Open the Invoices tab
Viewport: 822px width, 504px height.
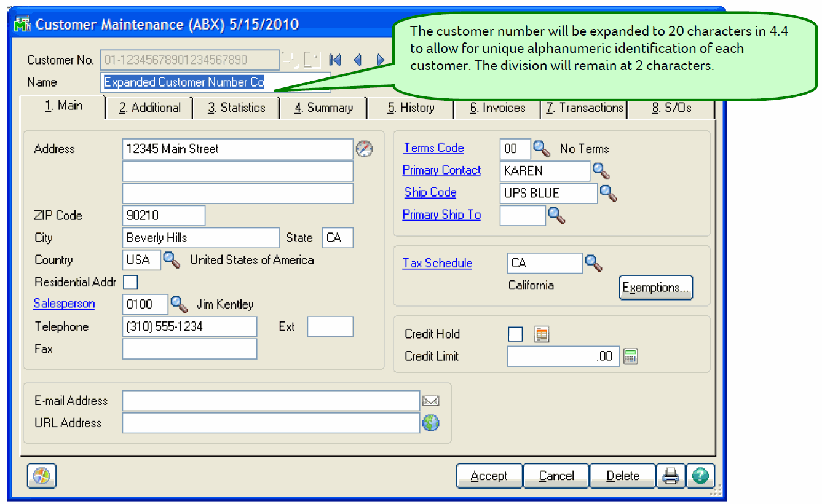(x=497, y=108)
